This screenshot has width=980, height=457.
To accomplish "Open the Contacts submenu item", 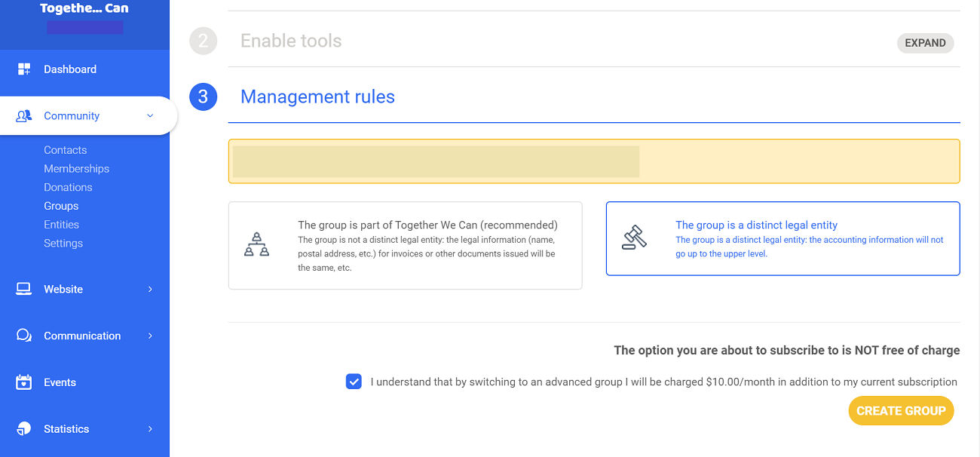I will tap(65, 150).
